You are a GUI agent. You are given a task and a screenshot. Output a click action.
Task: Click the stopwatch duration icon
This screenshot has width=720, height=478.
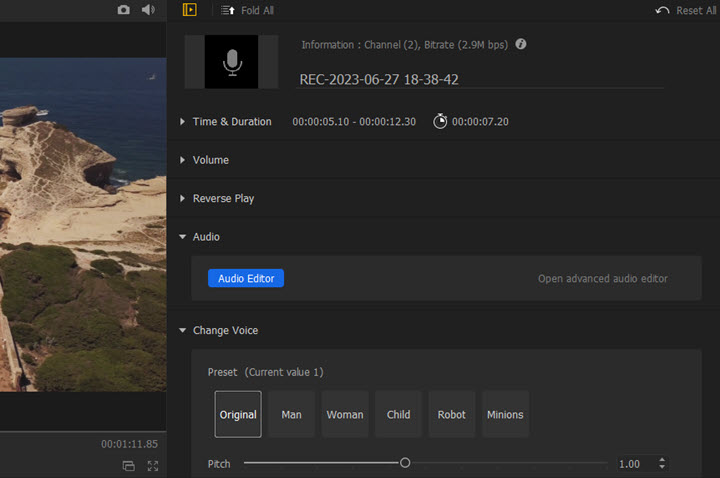click(x=440, y=121)
